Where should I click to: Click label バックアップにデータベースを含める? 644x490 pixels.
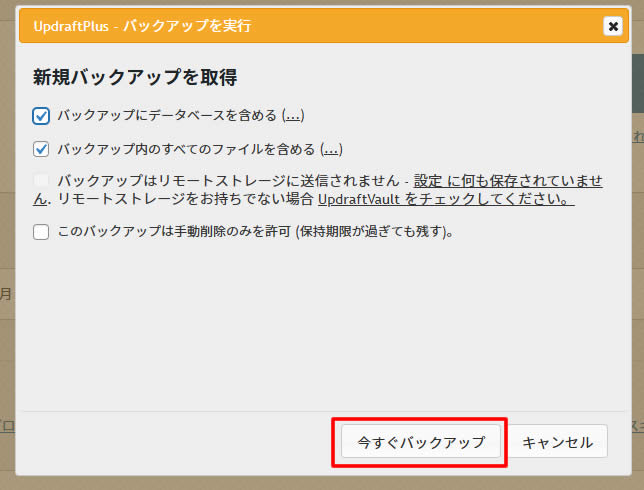pyautogui.click(x=167, y=115)
